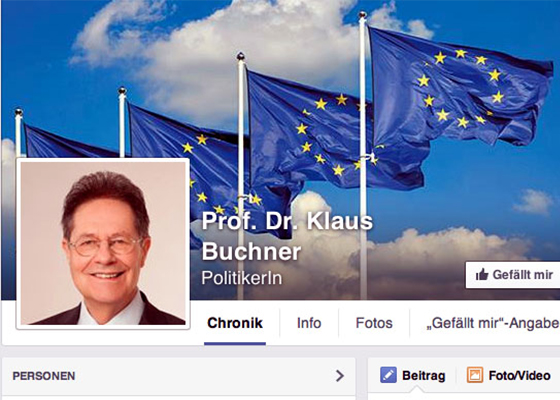560x400 pixels.
Task: Open the Info tab
Action: [309, 323]
